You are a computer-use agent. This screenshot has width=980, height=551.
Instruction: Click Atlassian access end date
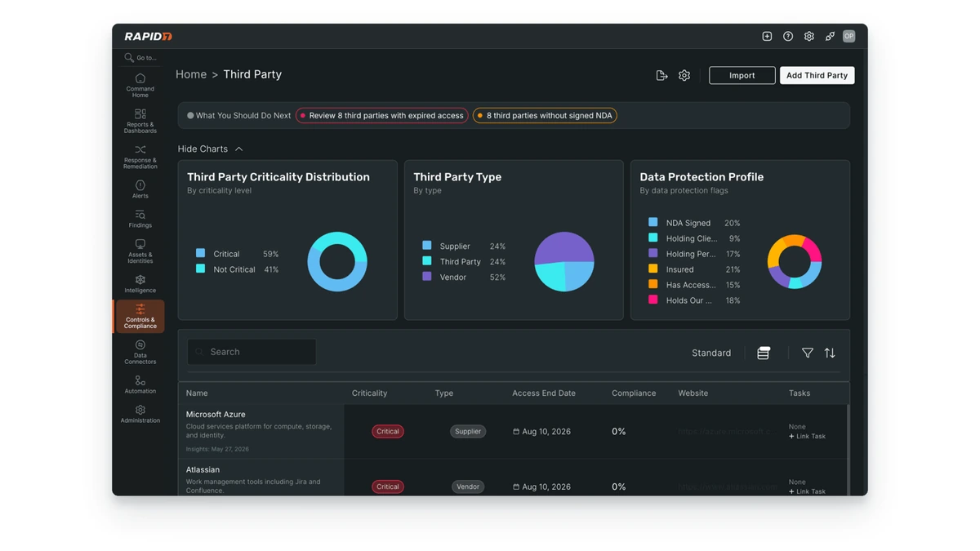coord(541,487)
